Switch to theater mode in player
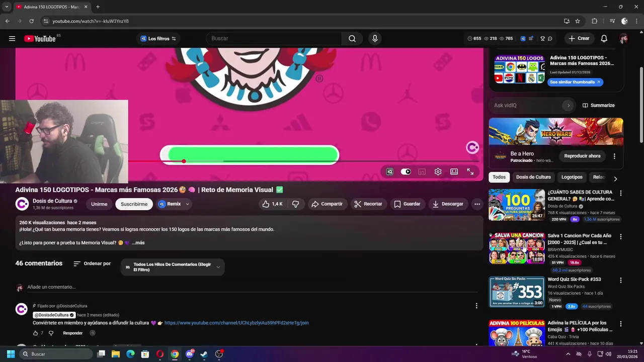644x362 pixels. pyautogui.click(x=454, y=171)
